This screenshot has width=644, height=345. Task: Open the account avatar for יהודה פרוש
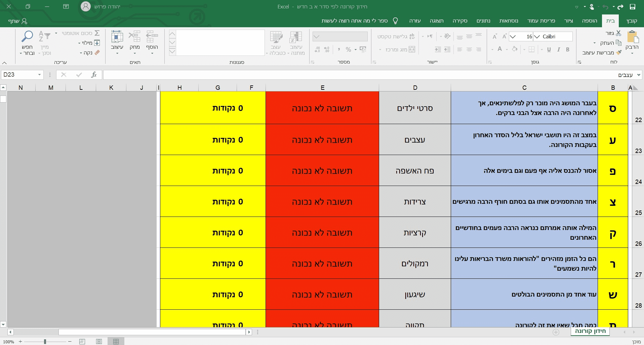coord(86,6)
